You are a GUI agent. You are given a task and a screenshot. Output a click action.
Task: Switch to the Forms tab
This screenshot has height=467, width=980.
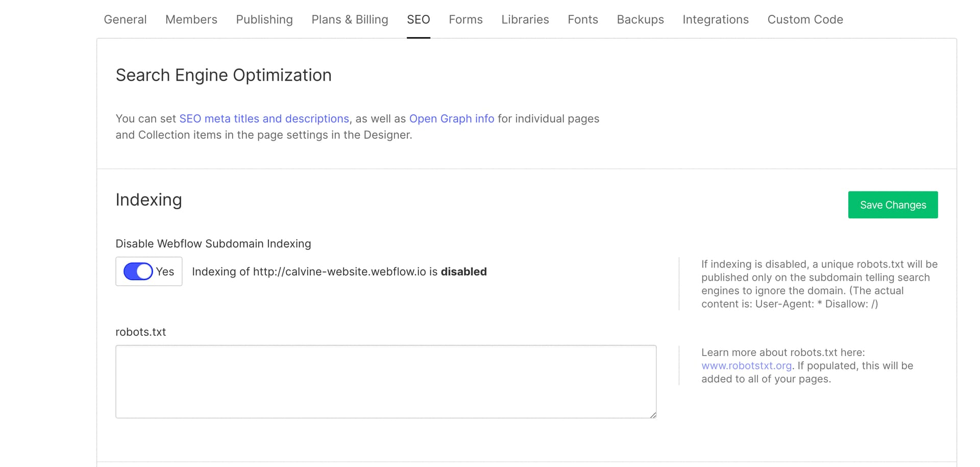465,19
